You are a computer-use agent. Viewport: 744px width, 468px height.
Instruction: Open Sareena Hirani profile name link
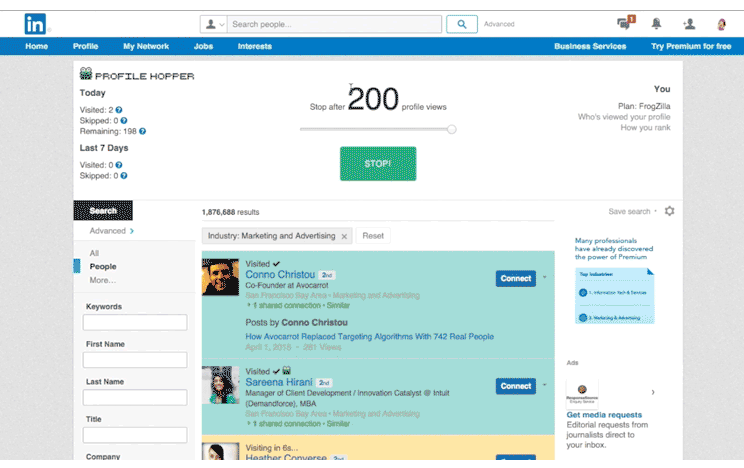coord(279,382)
